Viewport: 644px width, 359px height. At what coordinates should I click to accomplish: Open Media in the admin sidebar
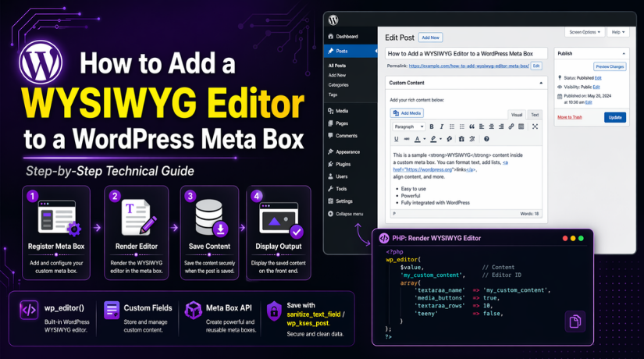350,111
